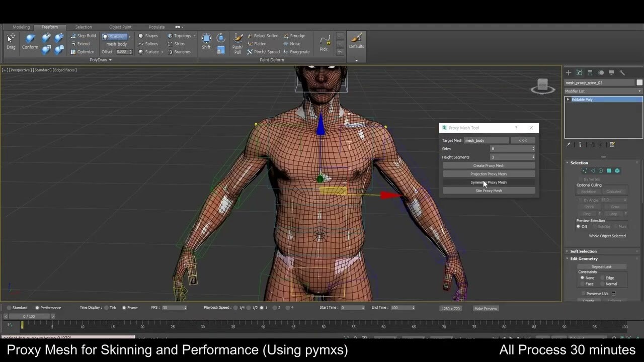The image size is (644, 362).
Task: Select the Edge constraint radio button
Action: (x=602, y=278)
